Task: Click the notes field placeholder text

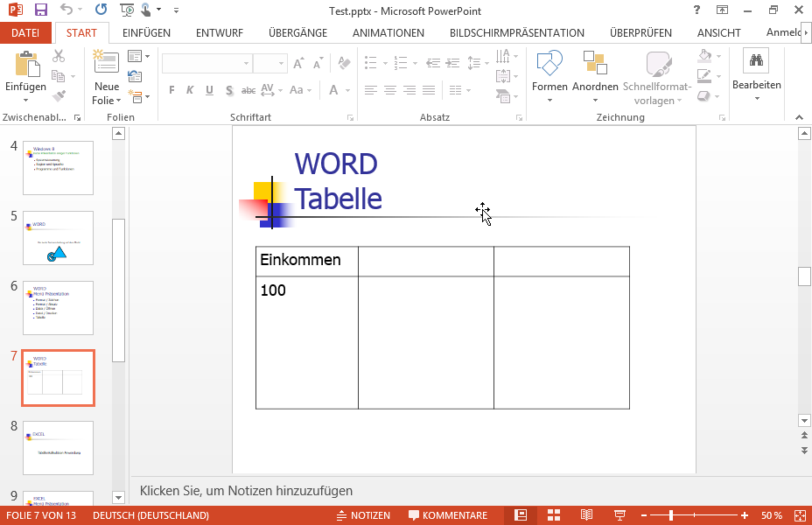Action: click(x=246, y=490)
